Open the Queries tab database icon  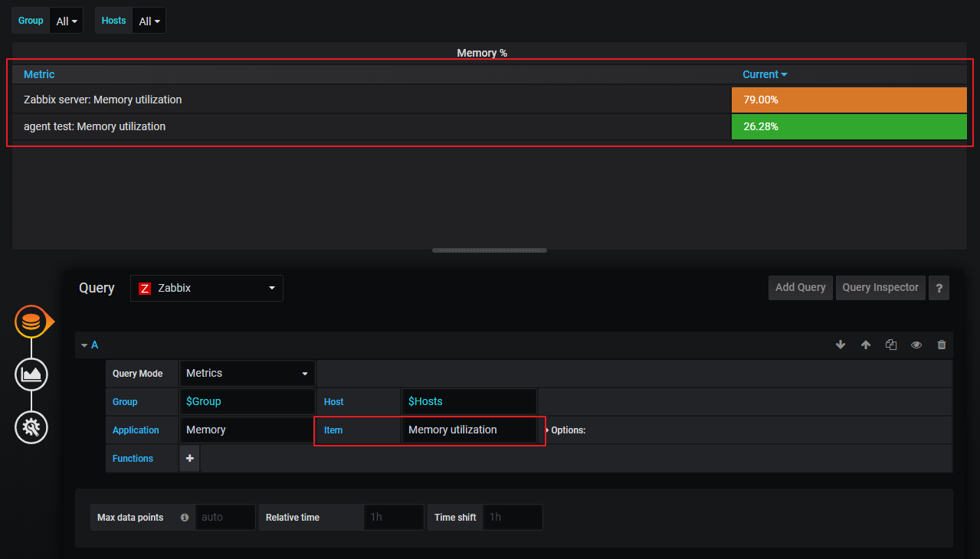pyautogui.click(x=31, y=322)
